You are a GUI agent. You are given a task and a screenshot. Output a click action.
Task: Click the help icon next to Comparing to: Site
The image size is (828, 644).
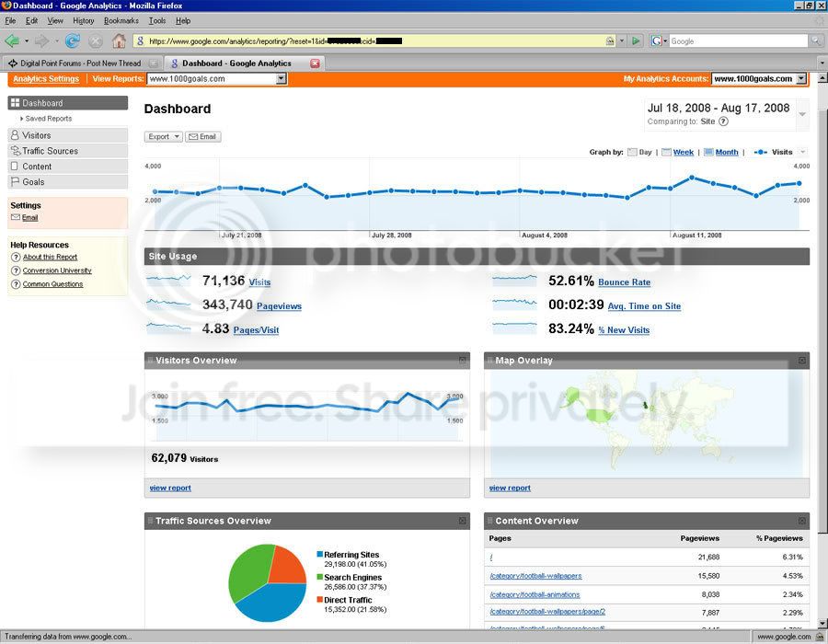723,121
